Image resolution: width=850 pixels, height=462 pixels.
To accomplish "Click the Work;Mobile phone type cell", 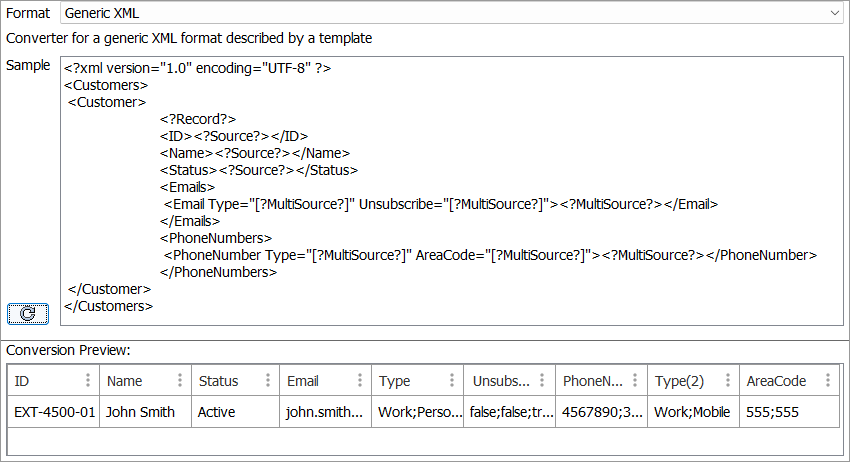I will click(x=692, y=412).
